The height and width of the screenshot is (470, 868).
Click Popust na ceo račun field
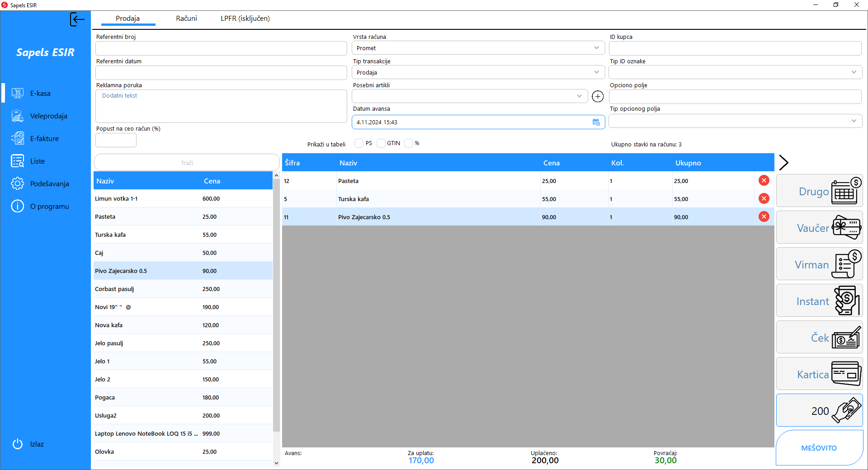pos(116,140)
